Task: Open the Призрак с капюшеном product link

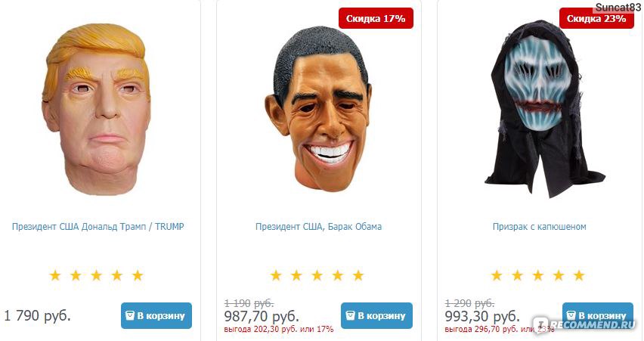Action: (539, 226)
